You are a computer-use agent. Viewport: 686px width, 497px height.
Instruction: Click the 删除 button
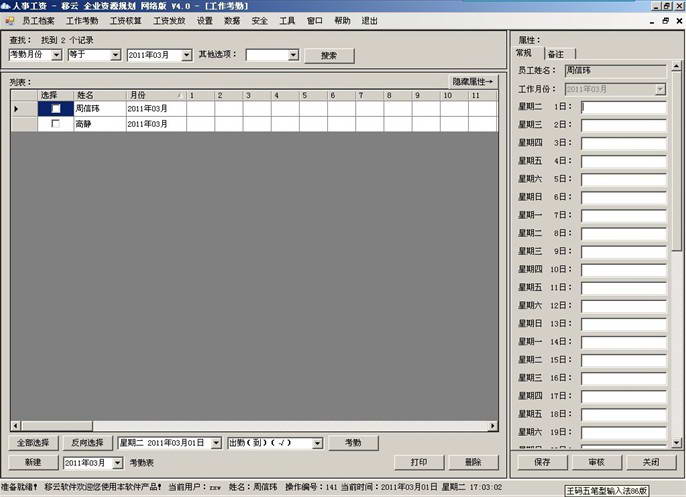click(x=473, y=462)
